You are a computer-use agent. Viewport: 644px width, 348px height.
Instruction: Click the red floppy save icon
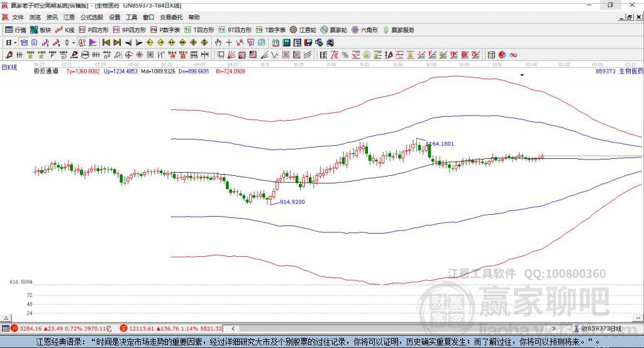[308, 43]
